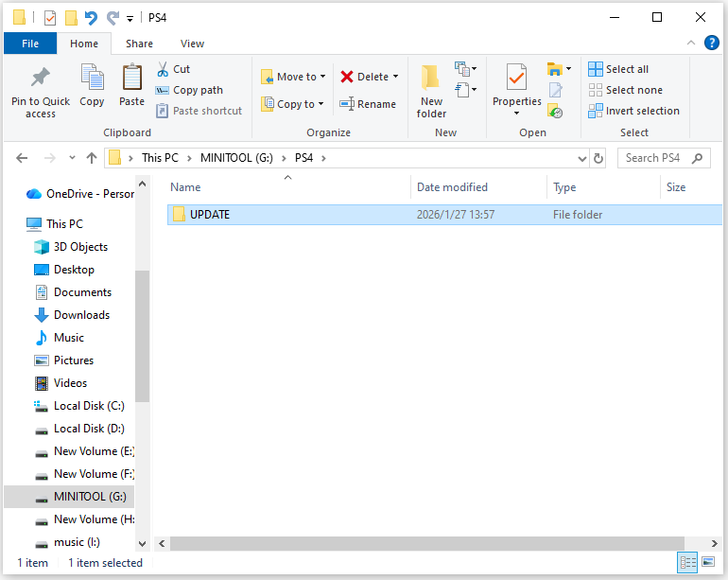Click Select none in ribbon

pos(625,90)
